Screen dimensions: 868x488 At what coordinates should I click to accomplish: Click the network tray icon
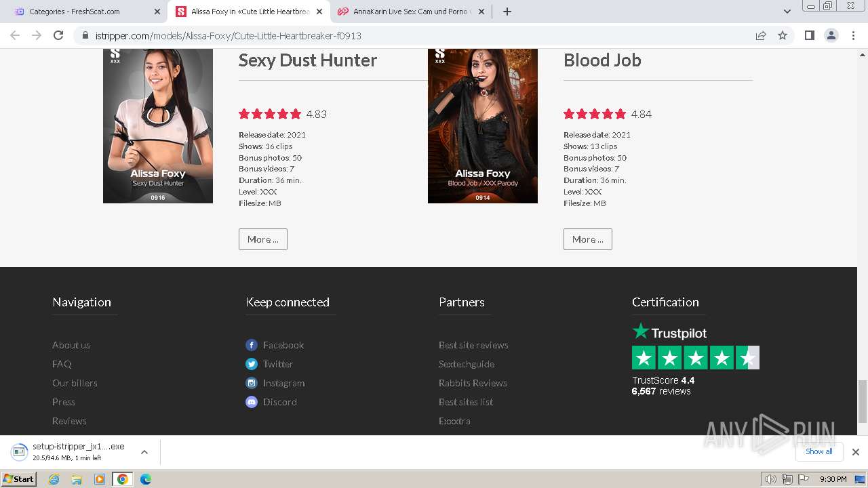[x=787, y=479]
